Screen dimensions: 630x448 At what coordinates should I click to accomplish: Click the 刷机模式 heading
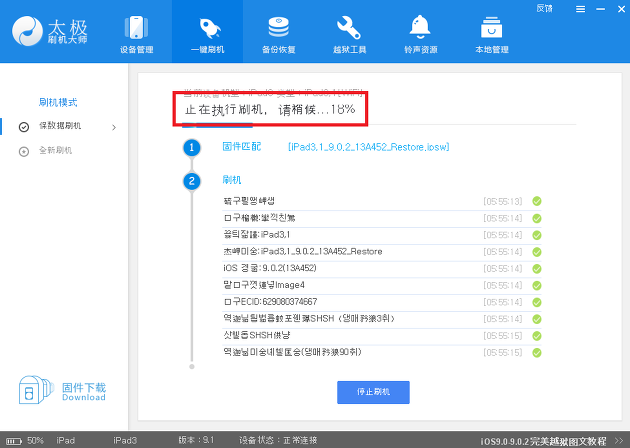(58, 102)
